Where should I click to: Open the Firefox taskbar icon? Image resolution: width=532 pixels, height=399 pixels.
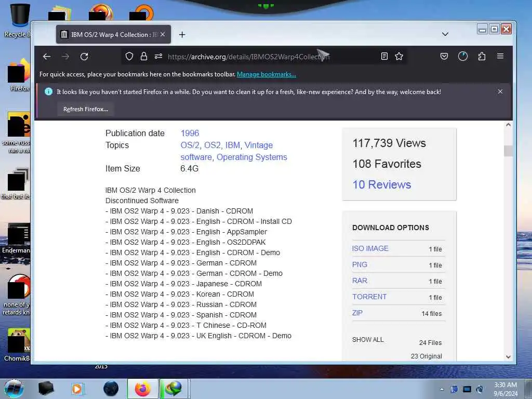[x=143, y=389]
